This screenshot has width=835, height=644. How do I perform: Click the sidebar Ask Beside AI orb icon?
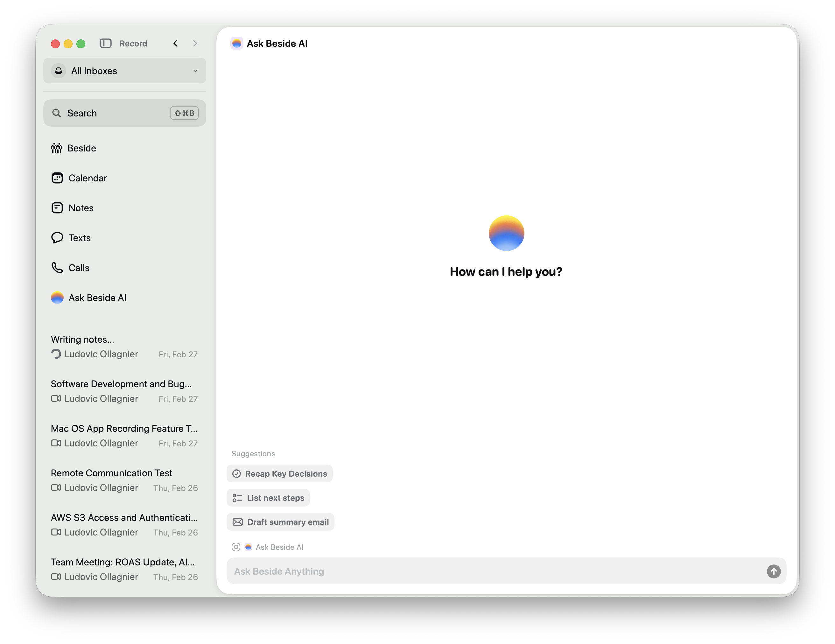tap(57, 298)
